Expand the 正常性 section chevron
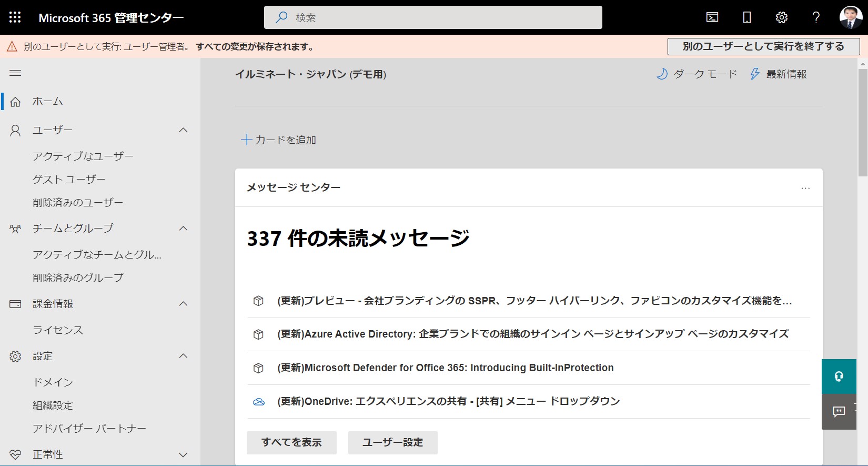 click(x=183, y=455)
